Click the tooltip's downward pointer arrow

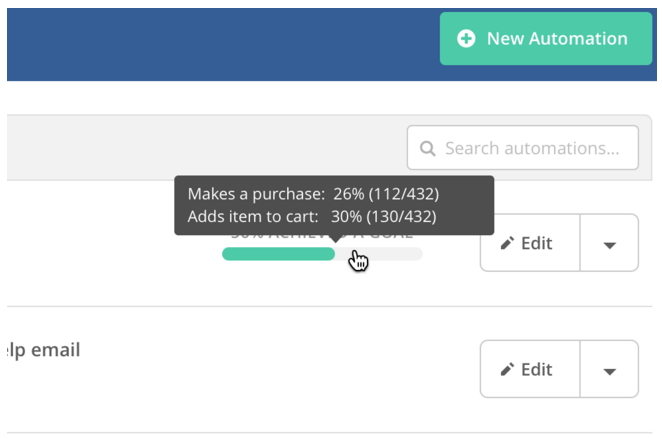(334, 238)
